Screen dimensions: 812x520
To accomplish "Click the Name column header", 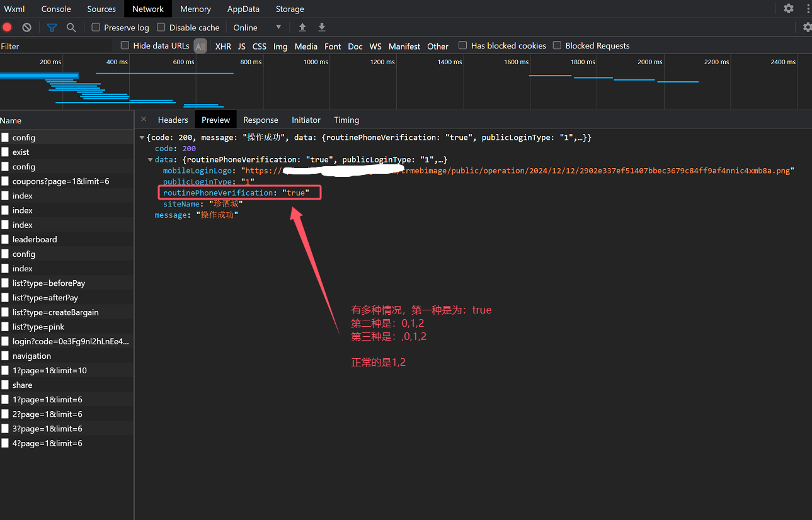I will (x=66, y=120).
